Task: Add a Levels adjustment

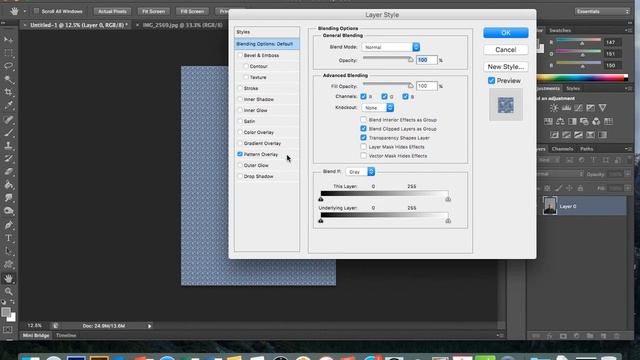Action: 566,108
